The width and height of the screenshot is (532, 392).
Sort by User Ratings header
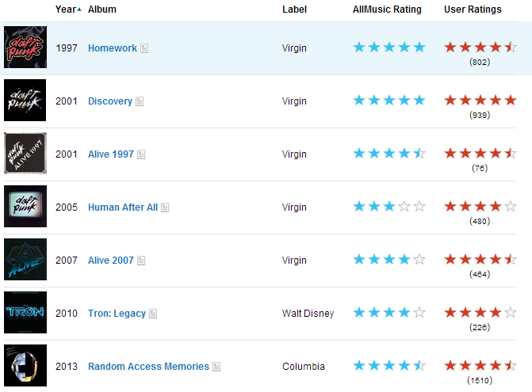pyautogui.click(x=473, y=10)
